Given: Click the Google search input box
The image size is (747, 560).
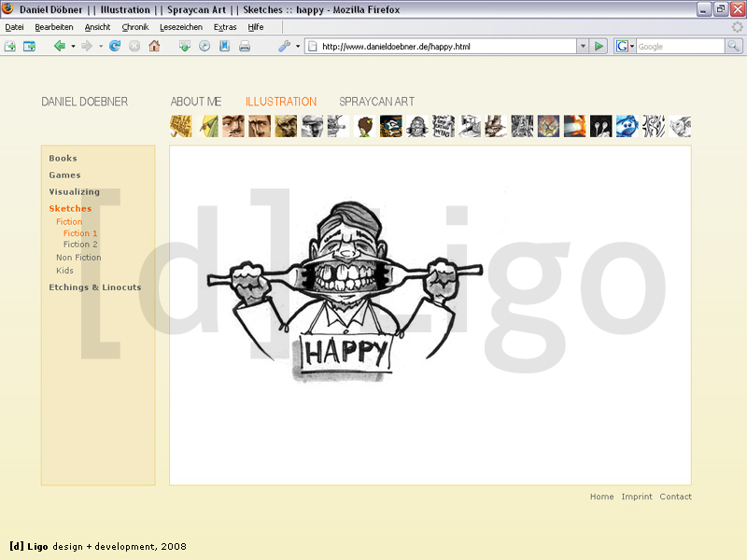Looking at the screenshot, I should [681, 46].
